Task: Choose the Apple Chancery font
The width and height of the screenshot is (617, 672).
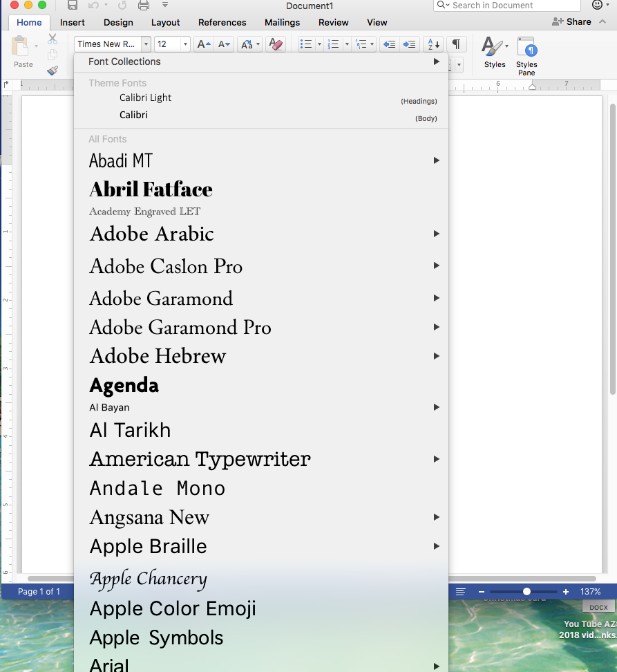Action: pyautogui.click(x=261, y=579)
